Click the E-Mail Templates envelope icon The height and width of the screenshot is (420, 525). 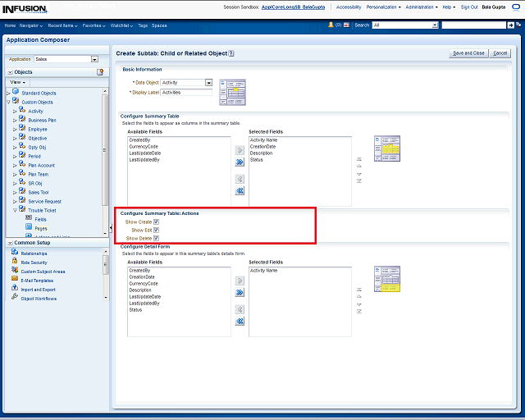pyautogui.click(x=15, y=280)
